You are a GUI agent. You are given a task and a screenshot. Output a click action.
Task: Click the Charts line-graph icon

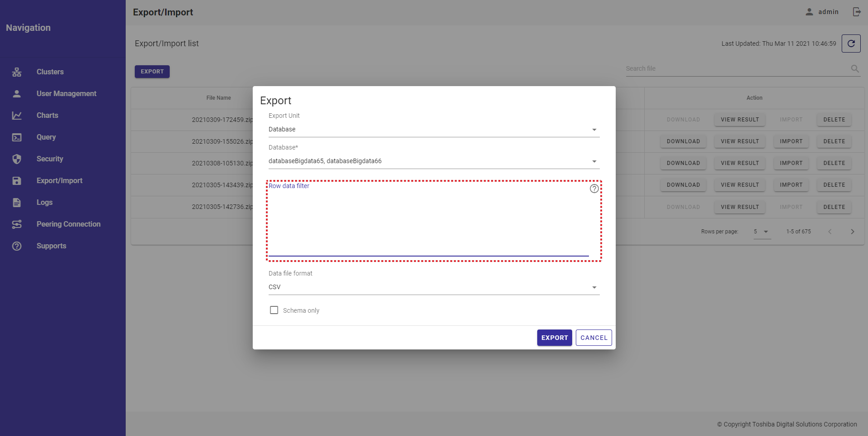coord(17,116)
